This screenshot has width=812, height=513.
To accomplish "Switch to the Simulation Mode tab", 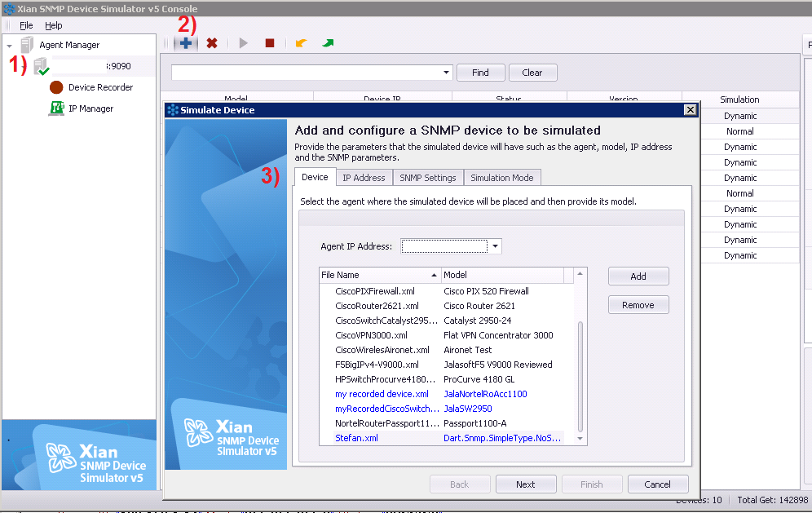I will click(x=502, y=178).
